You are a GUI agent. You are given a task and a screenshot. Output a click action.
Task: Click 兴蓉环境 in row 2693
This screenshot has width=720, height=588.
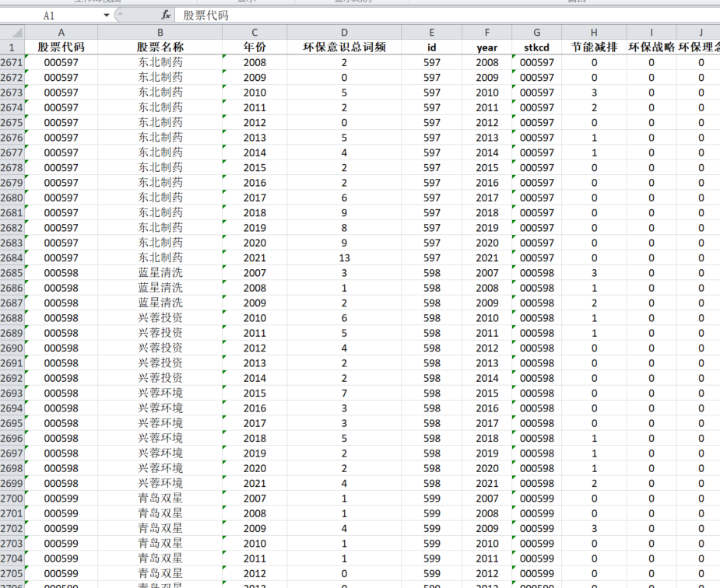(x=160, y=393)
